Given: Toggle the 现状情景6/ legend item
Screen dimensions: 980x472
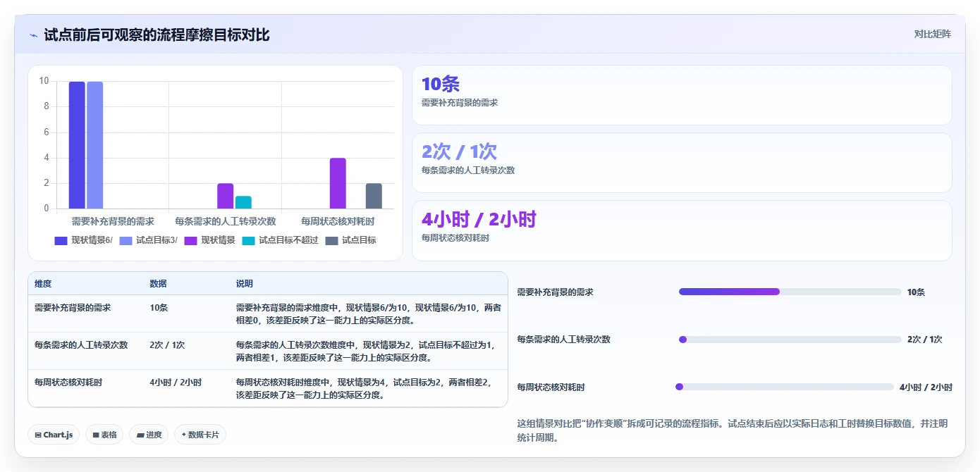Looking at the screenshot, I should pyautogui.click(x=83, y=240).
